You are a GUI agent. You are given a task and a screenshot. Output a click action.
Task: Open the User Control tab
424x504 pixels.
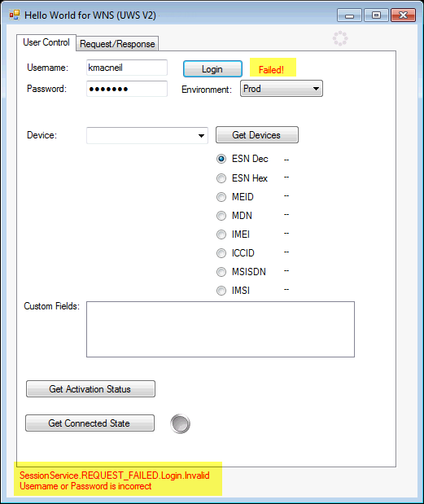click(x=46, y=42)
